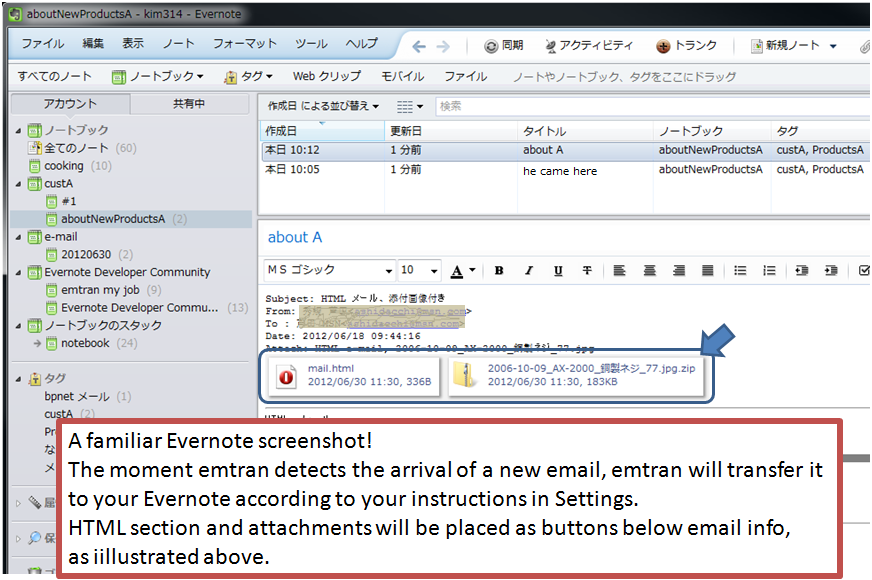Collapse the ノートブック tree root
Viewport: 872px width, 580px height.
(18, 131)
